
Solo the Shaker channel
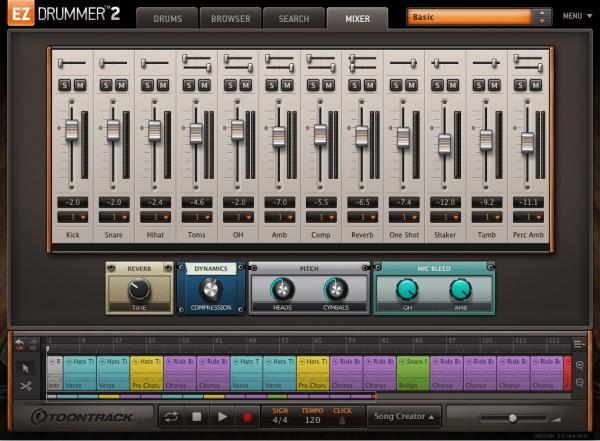click(x=437, y=85)
